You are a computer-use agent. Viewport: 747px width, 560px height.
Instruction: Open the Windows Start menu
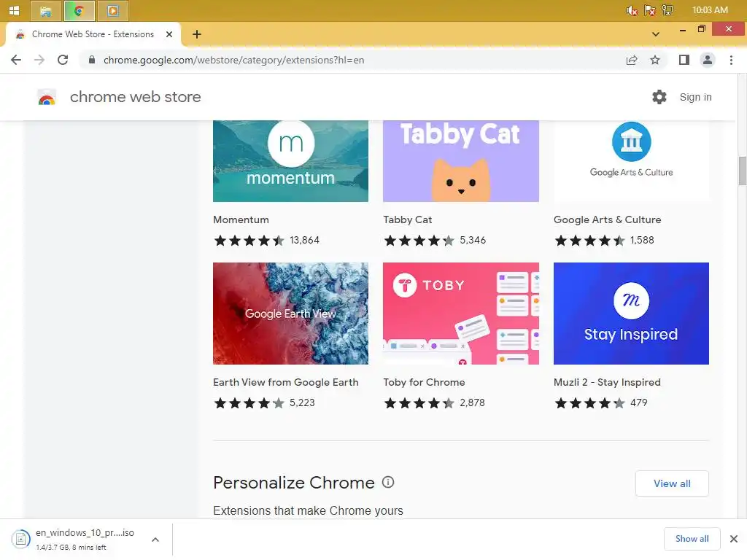[x=15, y=10]
